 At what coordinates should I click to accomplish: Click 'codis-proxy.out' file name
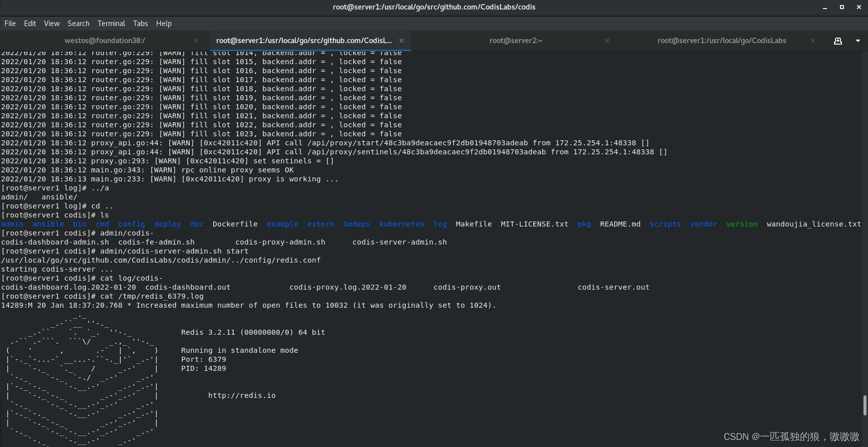tap(467, 287)
